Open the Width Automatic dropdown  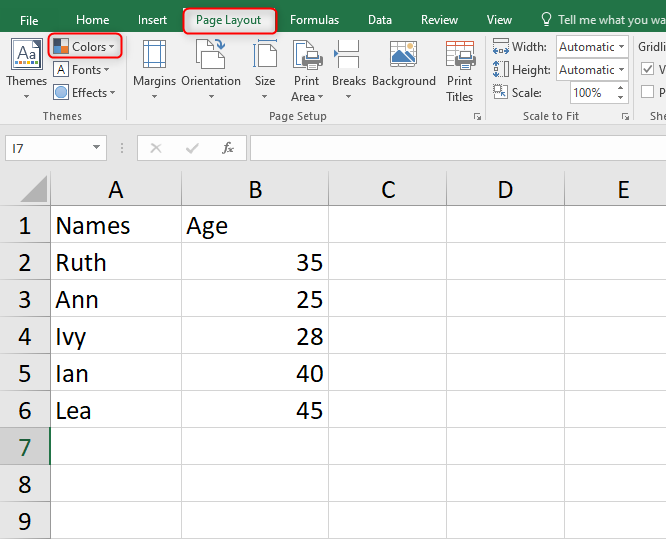(621, 47)
